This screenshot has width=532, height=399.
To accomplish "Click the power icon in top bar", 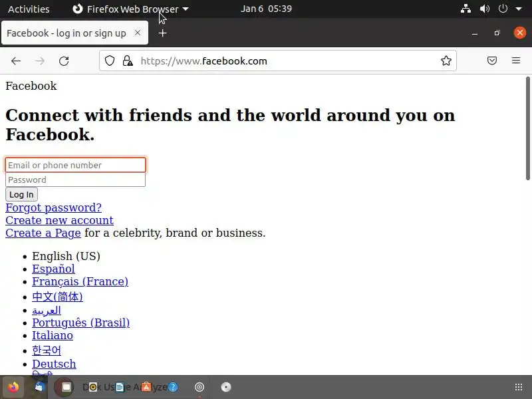I will click(503, 9).
